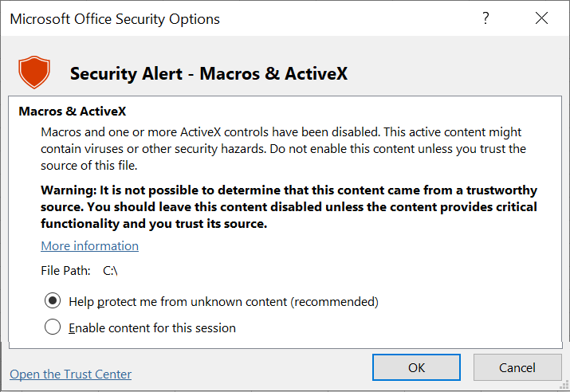The width and height of the screenshot is (570, 392).
Task: Click the bold Warning paragraph
Action: tap(289, 206)
